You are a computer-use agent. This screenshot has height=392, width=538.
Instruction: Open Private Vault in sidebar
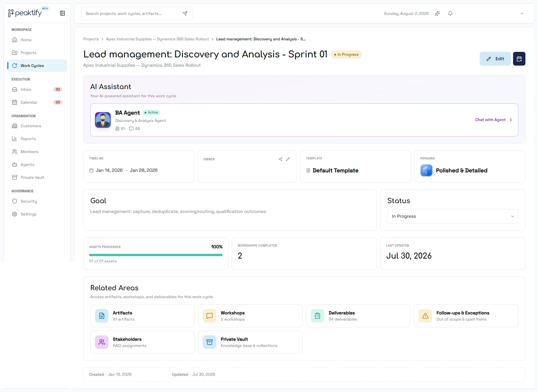[37, 177]
